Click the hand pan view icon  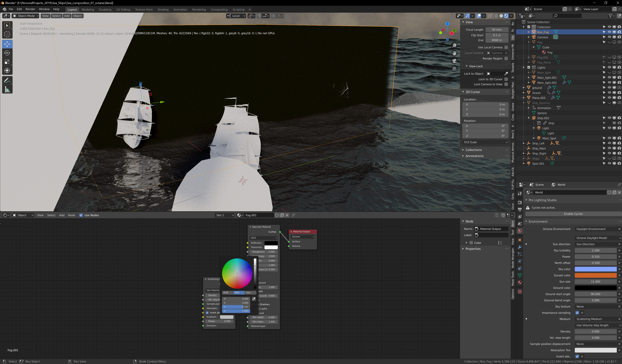point(454,53)
